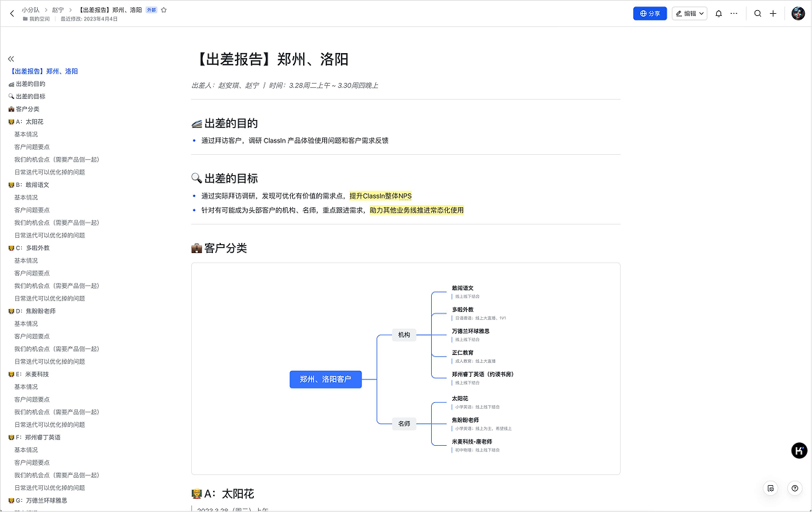
Task: Jump to outline title 【出差报告】郑州、洛阳
Action: (x=44, y=71)
